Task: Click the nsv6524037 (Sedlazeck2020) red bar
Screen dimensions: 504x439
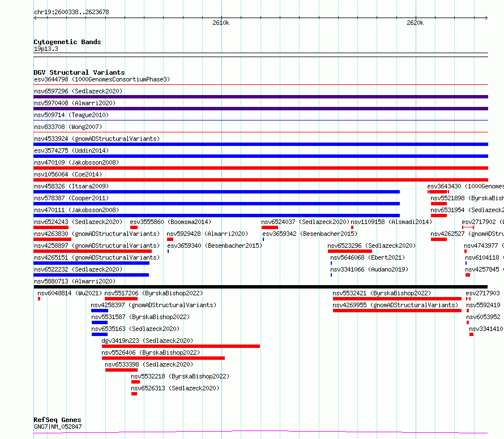Action: [x=270, y=227]
